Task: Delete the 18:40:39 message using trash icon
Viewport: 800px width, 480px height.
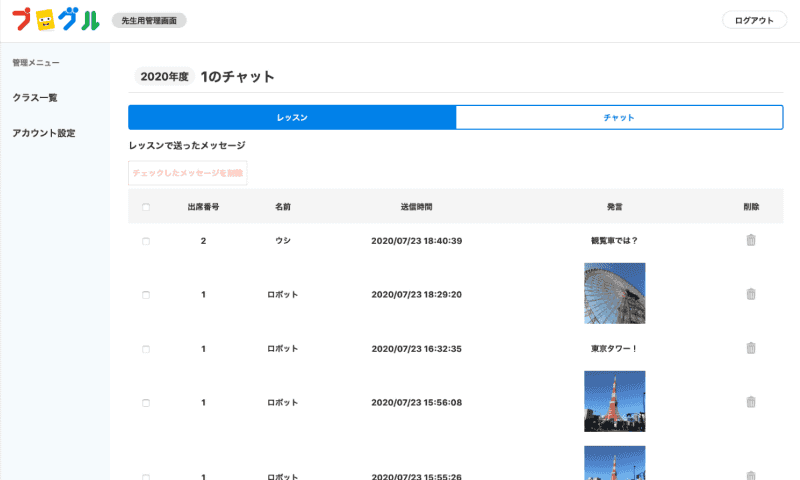Action: (x=751, y=240)
